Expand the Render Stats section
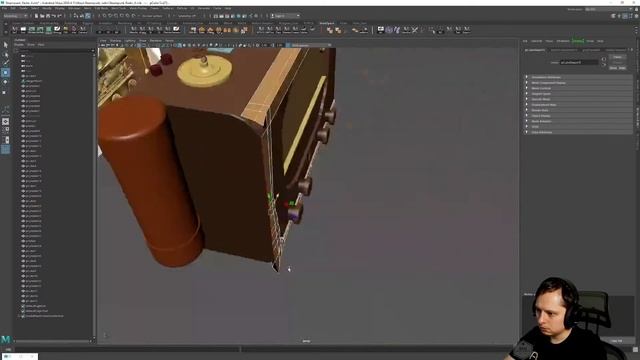Image resolution: width=640 pixels, height=360 pixels. 578,110
